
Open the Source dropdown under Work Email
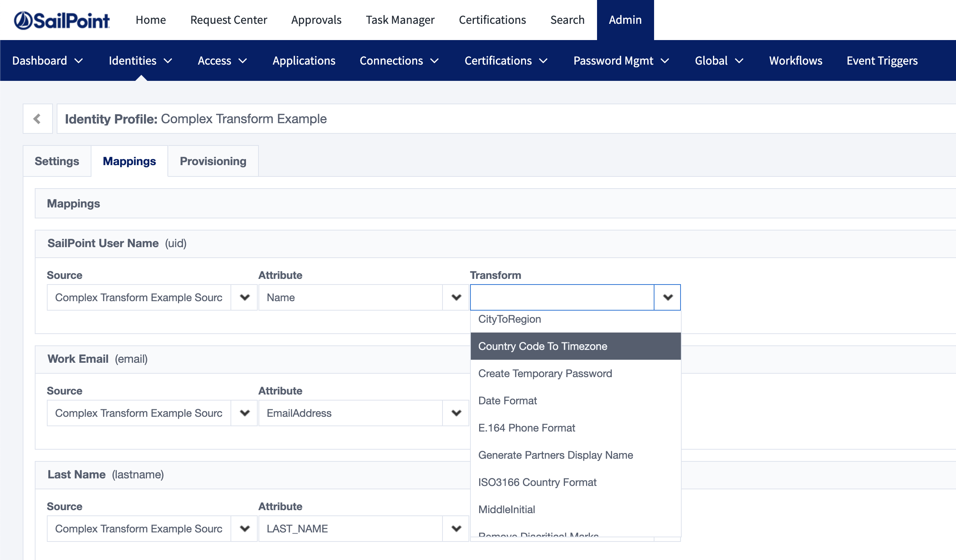[244, 413]
